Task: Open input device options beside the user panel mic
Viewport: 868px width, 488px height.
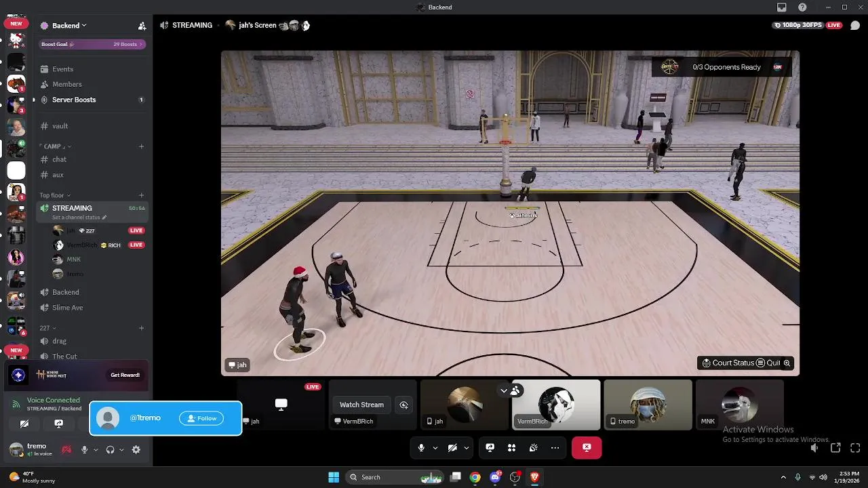Action: [95, 449]
